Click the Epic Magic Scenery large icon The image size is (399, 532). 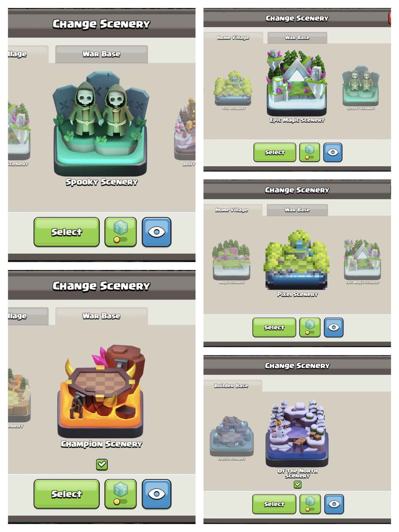click(x=297, y=83)
